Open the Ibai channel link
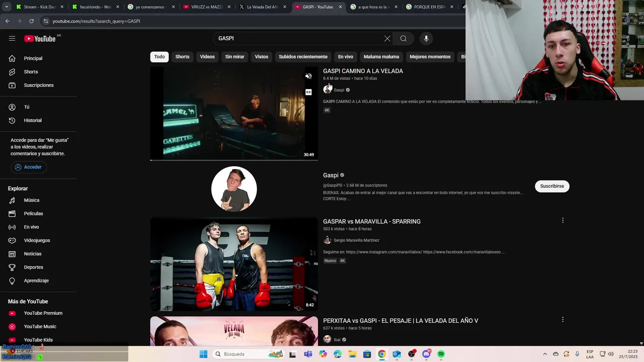 [x=337, y=340]
